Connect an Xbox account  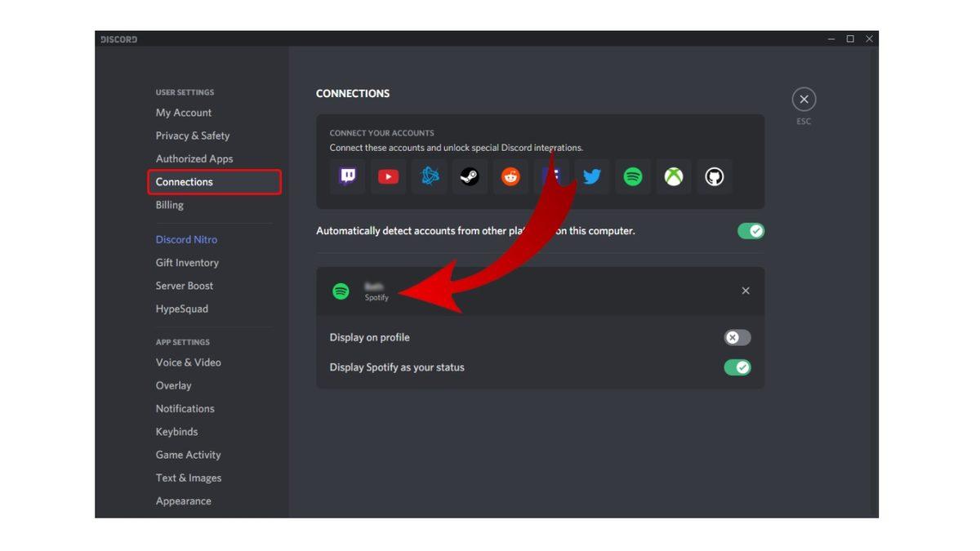[674, 176]
